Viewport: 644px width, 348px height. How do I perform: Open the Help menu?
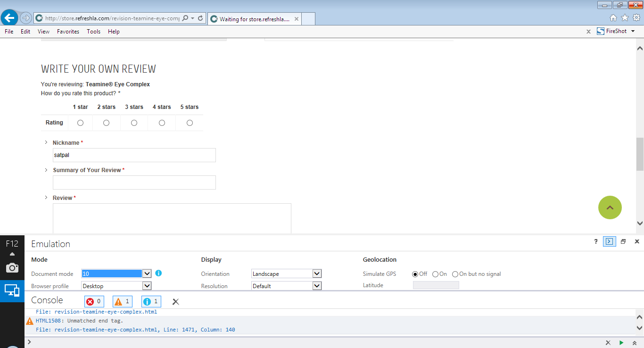pyautogui.click(x=114, y=32)
